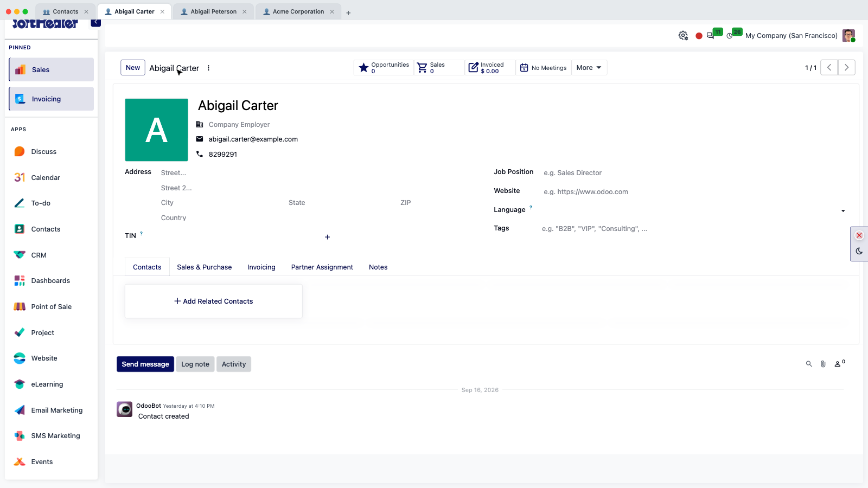Switch to the Sales & Purchase tab
The width and height of the screenshot is (868, 488).
click(205, 267)
